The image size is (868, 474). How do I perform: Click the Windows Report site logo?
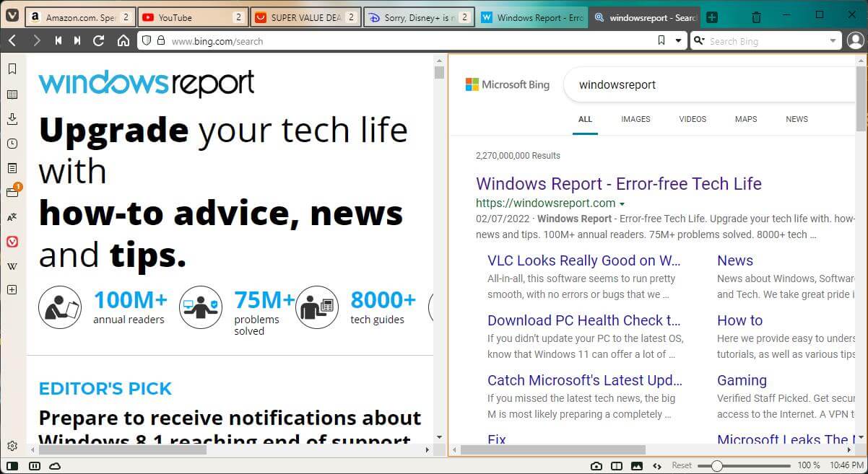click(147, 84)
